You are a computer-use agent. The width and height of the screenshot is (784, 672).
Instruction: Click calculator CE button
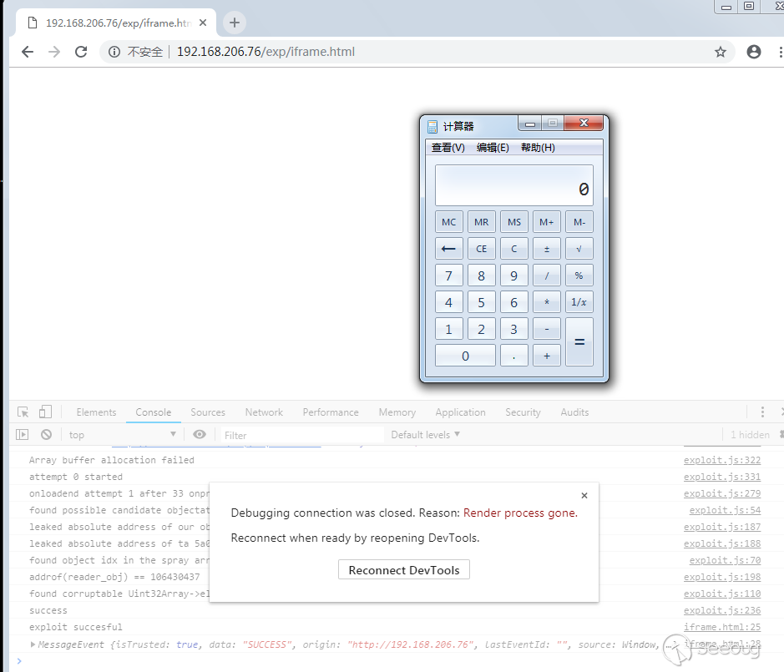pos(481,249)
